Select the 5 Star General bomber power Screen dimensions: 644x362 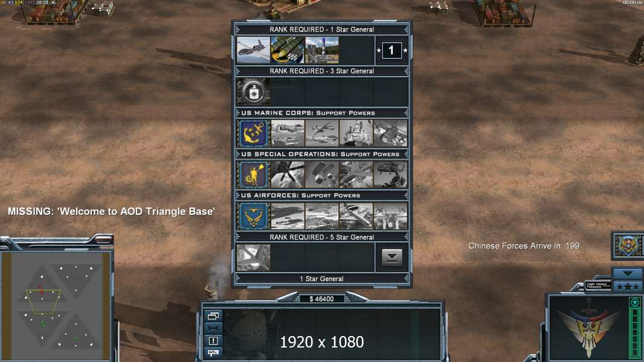(x=253, y=258)
